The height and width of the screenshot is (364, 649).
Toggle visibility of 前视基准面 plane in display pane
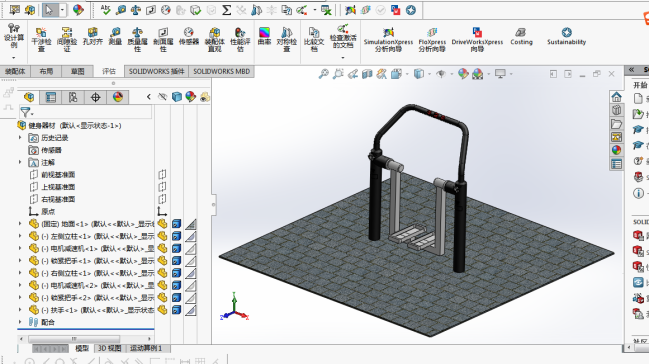tap(162, 174)
